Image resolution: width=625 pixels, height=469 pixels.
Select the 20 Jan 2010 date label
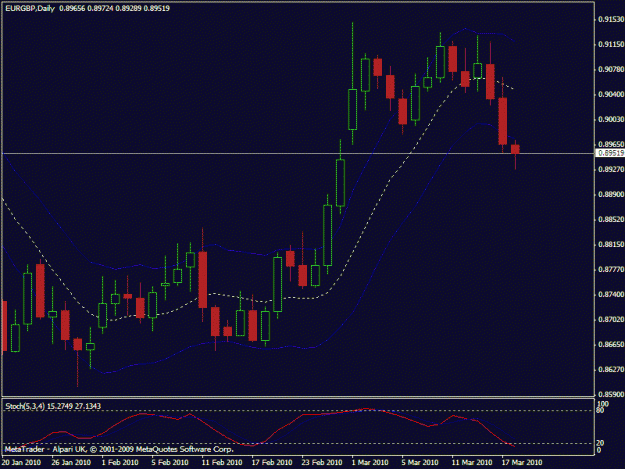point(21,462)
